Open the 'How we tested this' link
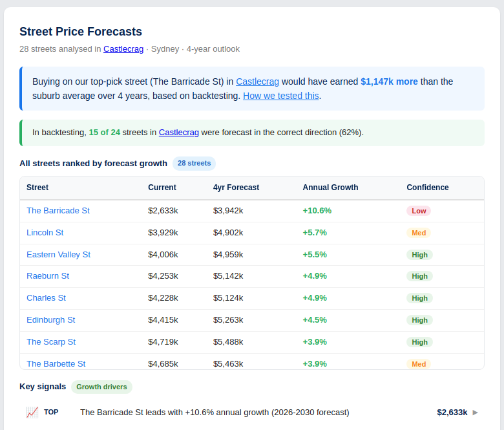The height and width of the screenshot is (430, 504). tap(281, 96)
